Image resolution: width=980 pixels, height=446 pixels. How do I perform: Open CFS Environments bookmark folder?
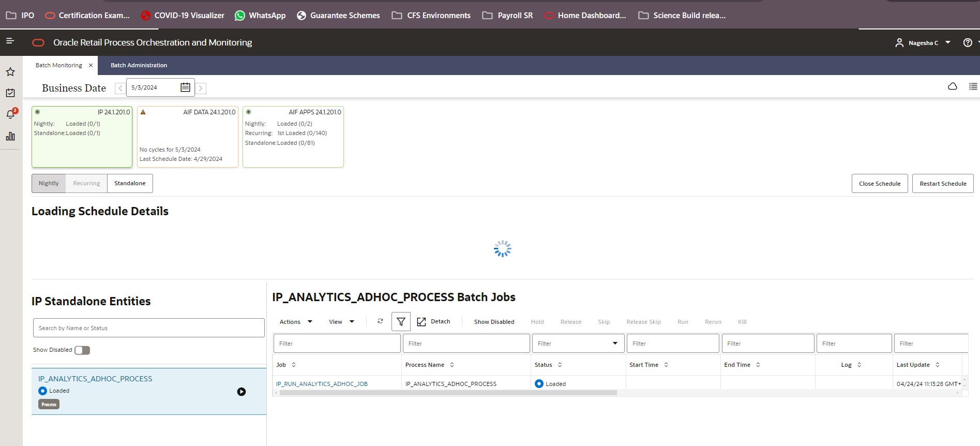[x=431, y=16]
